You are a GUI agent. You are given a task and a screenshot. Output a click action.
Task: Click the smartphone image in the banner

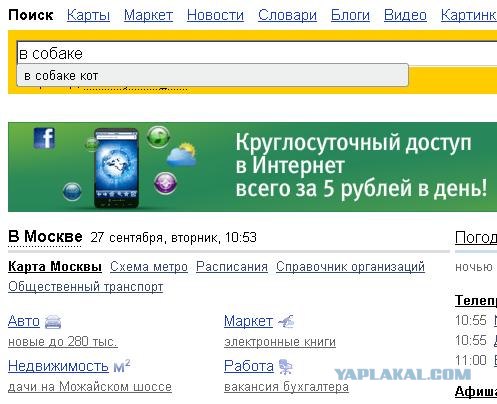tap(116, 168)
